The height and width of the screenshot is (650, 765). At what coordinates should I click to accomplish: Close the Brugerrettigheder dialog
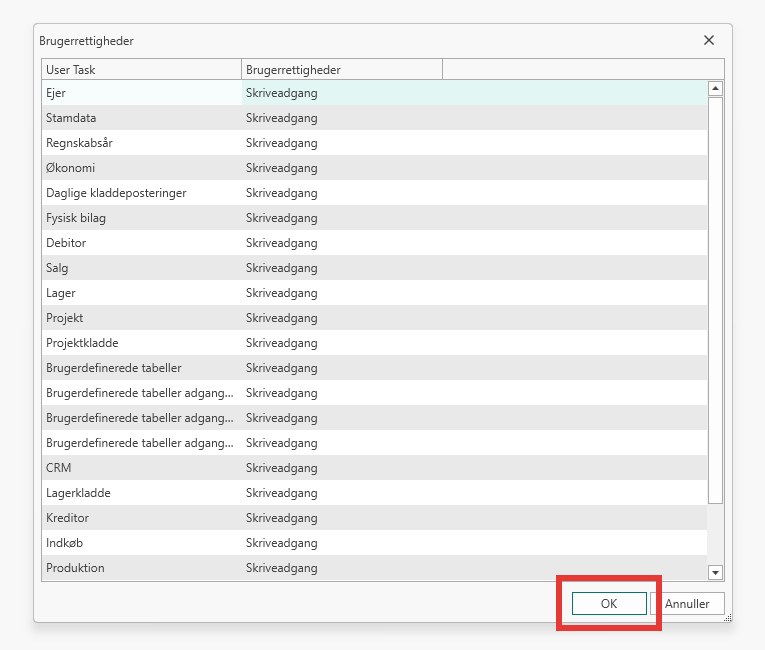(x=709, y=41)
